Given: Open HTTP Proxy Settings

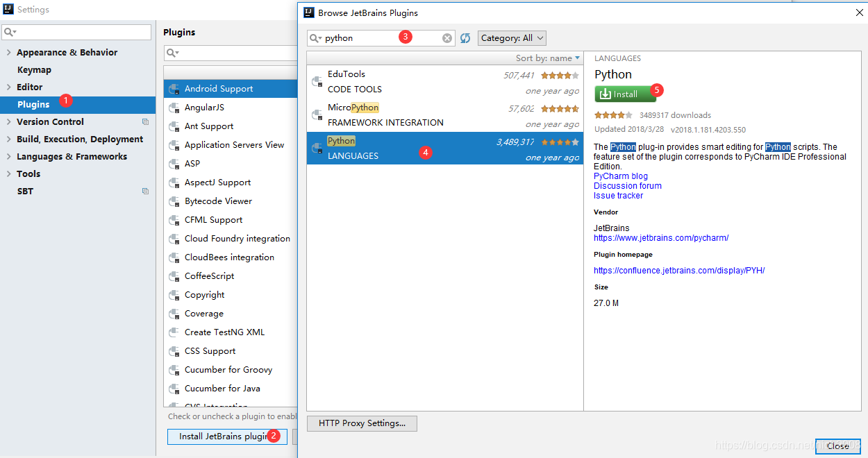Looking at the screenshot, I should (362, 423).
